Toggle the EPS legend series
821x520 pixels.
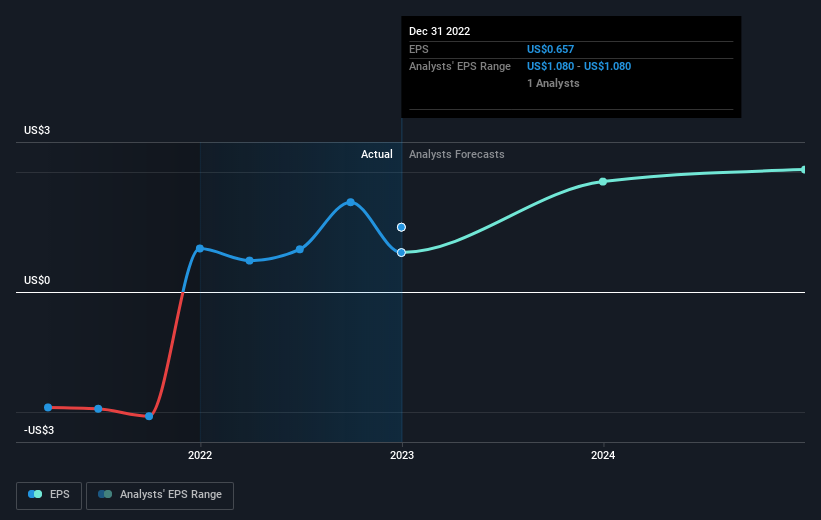pyautogui.click(x=49, y=495)
